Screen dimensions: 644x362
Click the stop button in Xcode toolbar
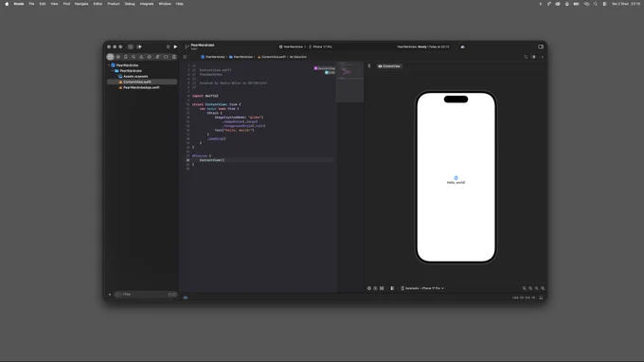168,46
